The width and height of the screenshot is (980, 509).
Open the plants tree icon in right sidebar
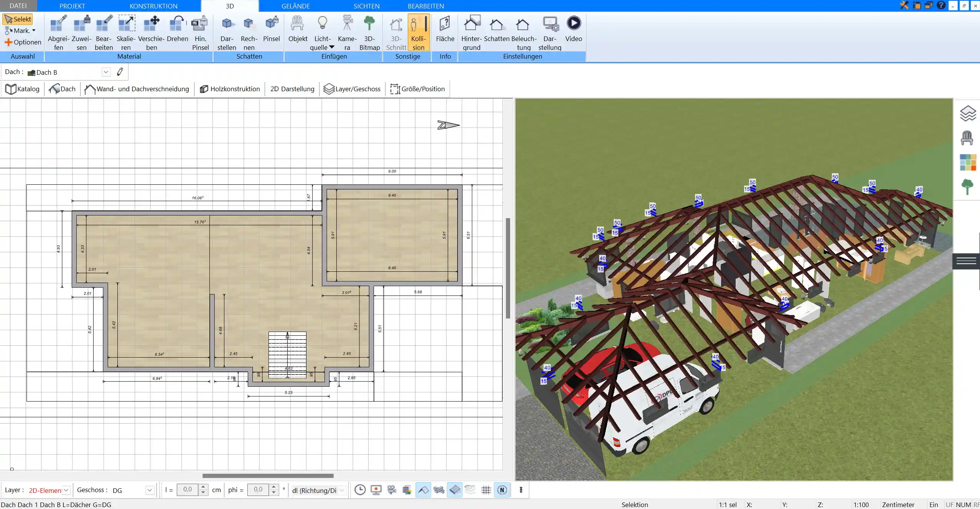coord(967,187)
